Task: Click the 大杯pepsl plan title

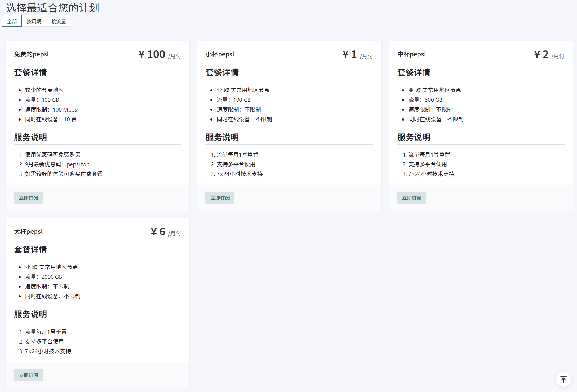Action: click(28, 232)
